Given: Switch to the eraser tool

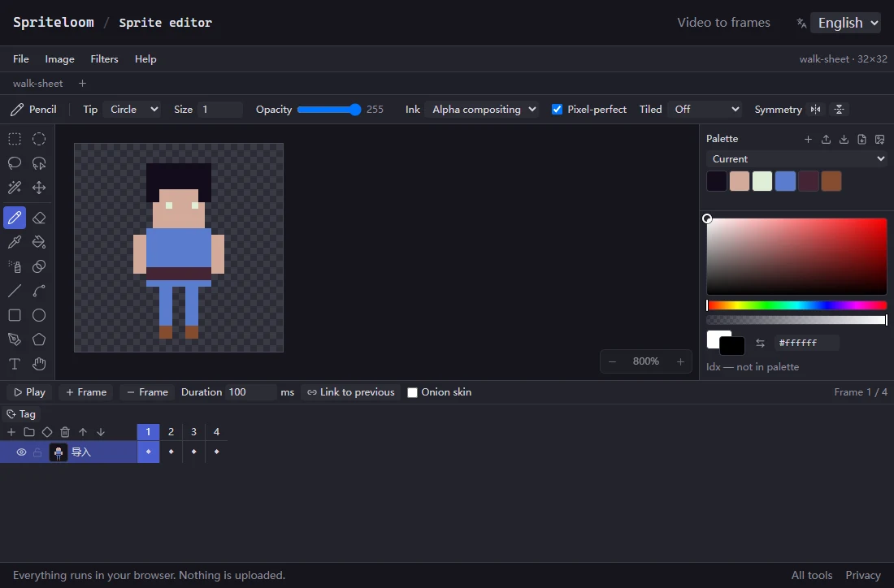Looking at the screenshot, I should click(39, 218).
